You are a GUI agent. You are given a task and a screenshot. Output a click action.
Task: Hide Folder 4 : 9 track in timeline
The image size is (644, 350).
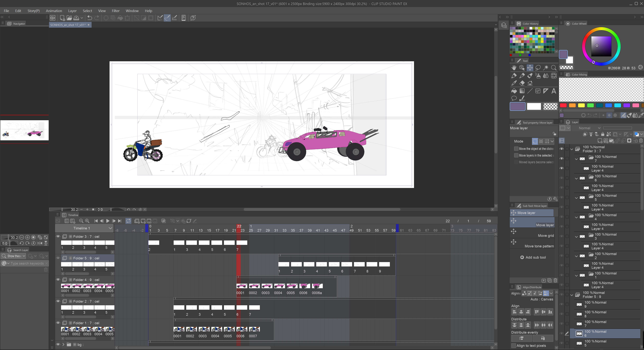58,280
